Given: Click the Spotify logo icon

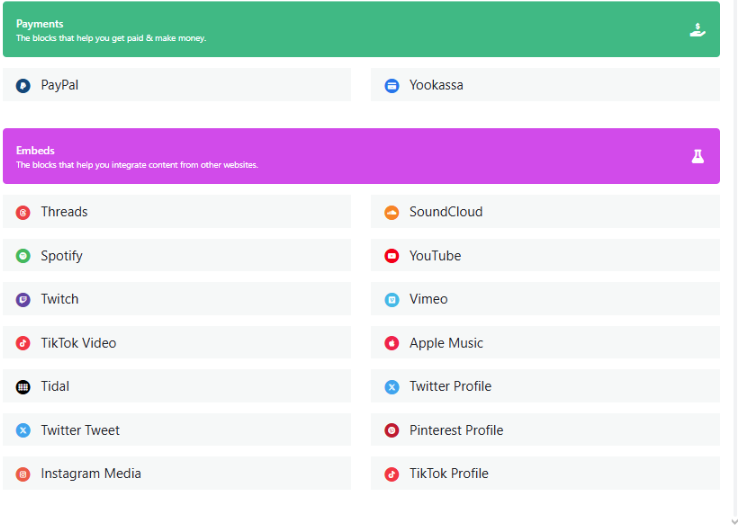Looking at the screenshot, I should point(23,256).
